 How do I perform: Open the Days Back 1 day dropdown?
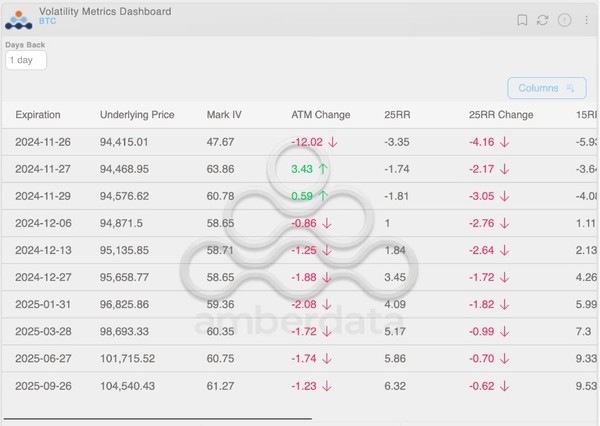point(25,60)
